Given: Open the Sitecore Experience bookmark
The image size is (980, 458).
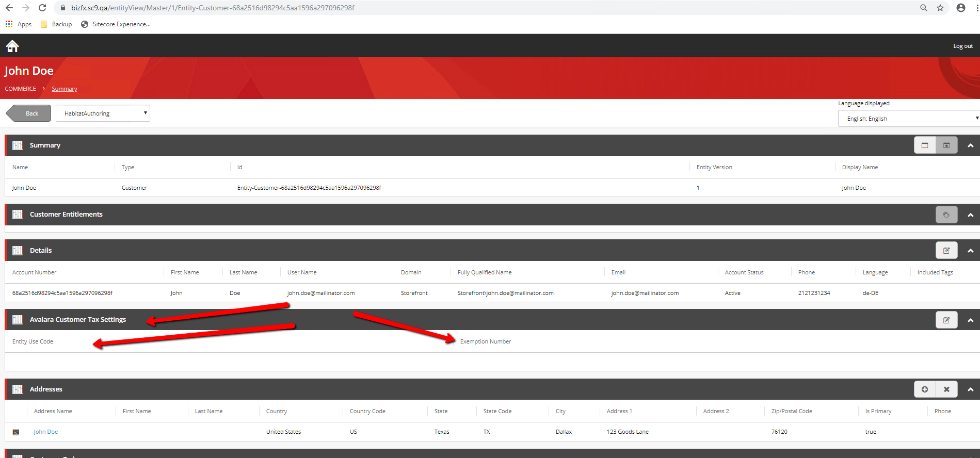Looking at the screenshot, I should [x=116, y=24].
